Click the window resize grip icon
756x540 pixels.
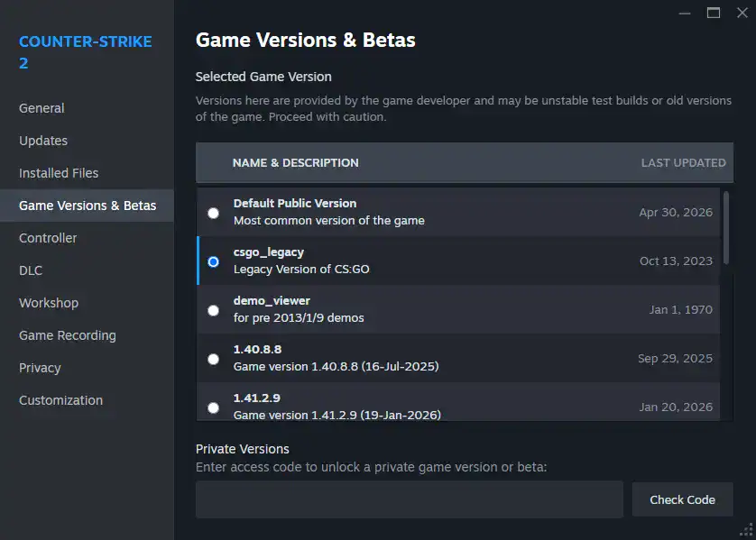[747, 530]
